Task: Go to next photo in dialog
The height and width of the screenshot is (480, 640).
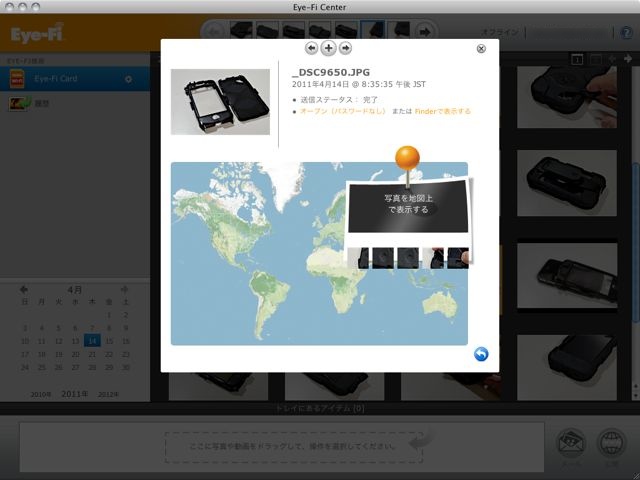Action: [345, 48]
